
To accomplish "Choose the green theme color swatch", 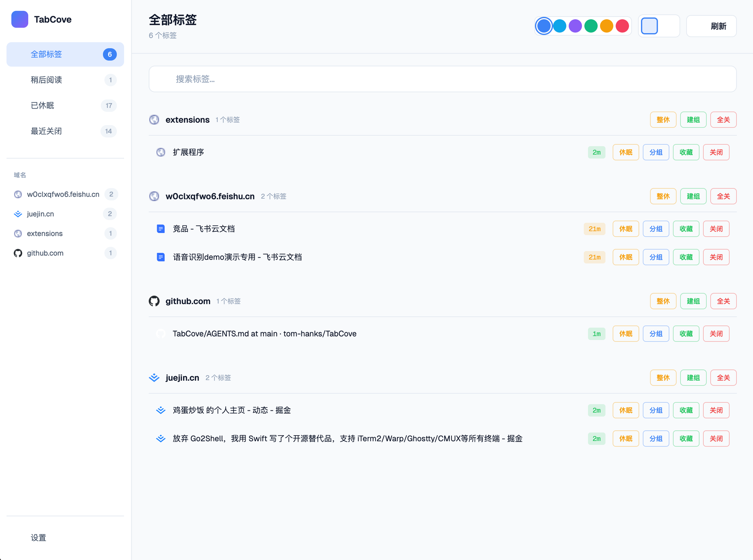I will pos(591,26).
